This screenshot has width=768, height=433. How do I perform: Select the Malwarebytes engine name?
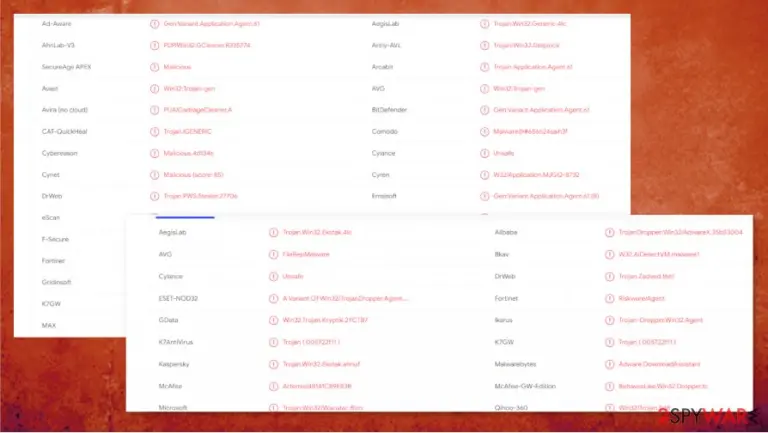pos(515,364)
